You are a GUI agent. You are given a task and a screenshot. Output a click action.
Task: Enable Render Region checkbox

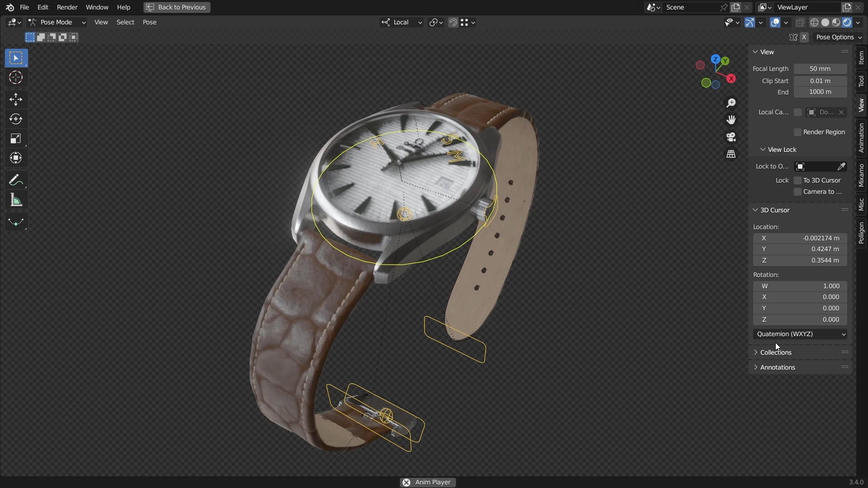click(x=797, y=132)
